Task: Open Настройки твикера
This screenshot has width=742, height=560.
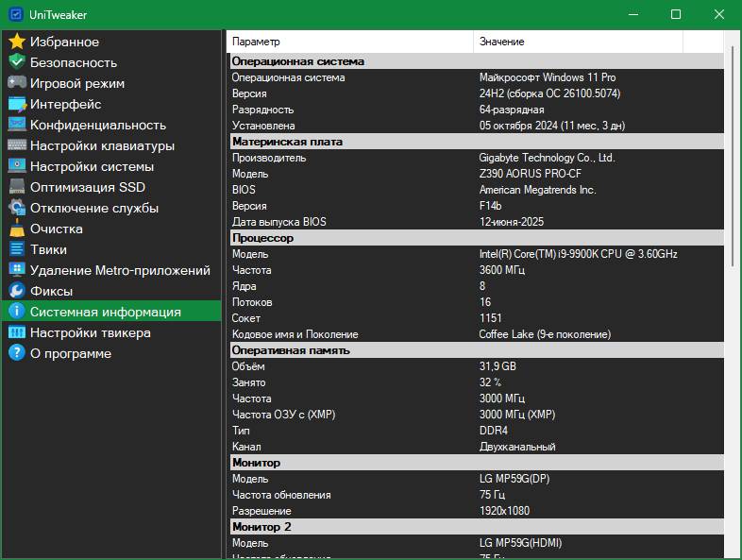Action: [111, 332]
